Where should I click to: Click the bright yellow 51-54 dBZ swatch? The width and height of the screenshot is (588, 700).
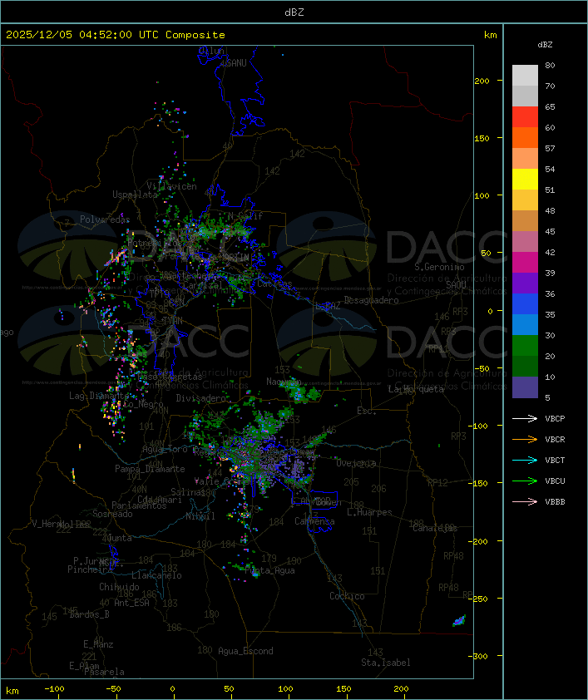point(525,180)
